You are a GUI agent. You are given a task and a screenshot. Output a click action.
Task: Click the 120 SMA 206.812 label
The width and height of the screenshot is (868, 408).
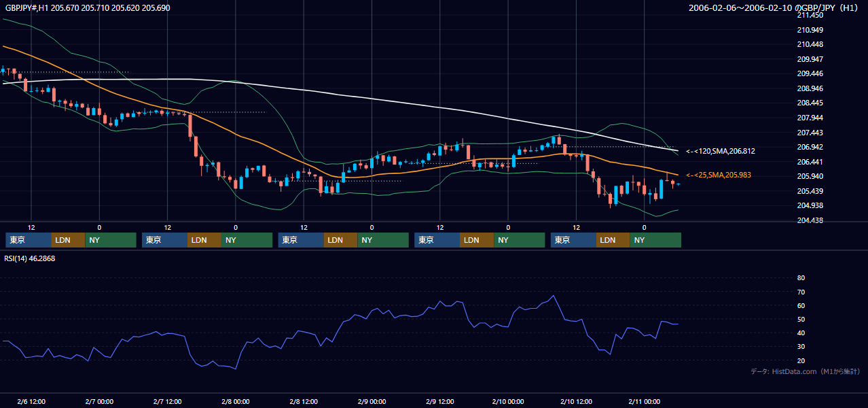coord(721,151)
